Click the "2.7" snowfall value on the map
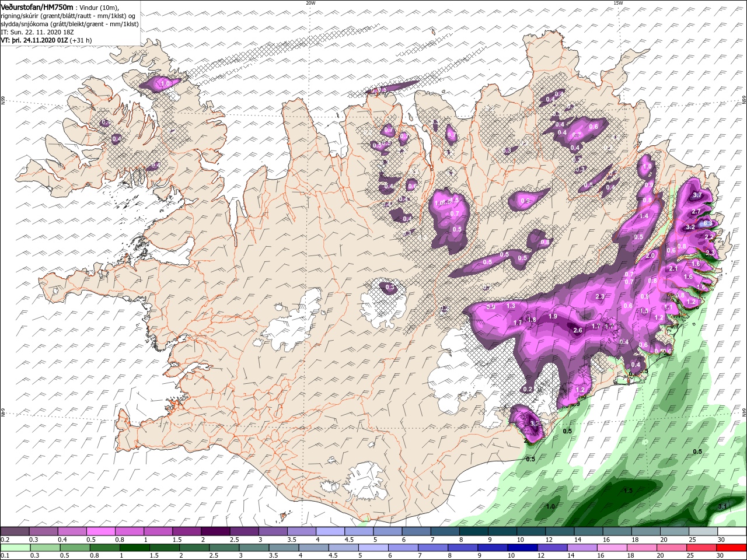 pyautogui.click(x=696, y=211)
